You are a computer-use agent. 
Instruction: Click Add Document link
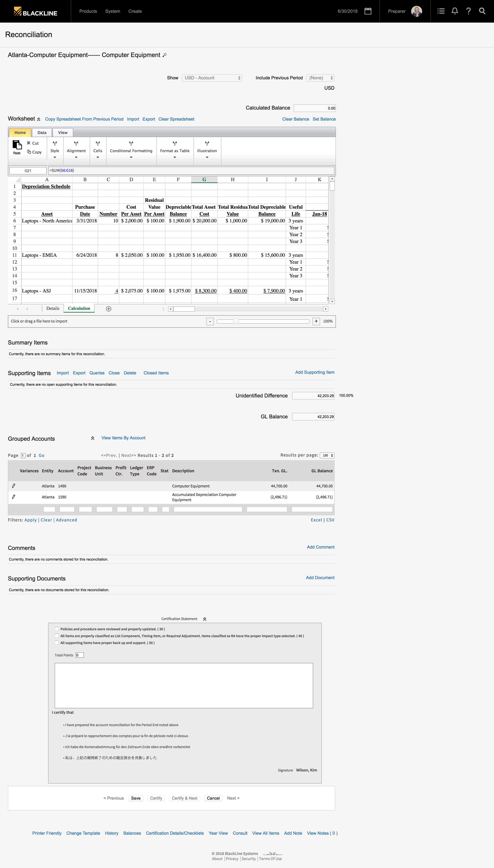[320, 578]
